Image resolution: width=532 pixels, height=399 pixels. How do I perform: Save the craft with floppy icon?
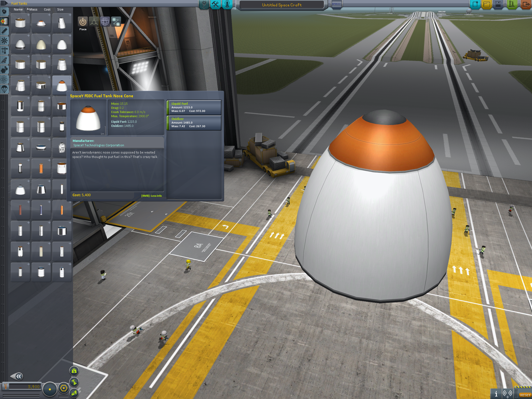[x=498, y=4]
